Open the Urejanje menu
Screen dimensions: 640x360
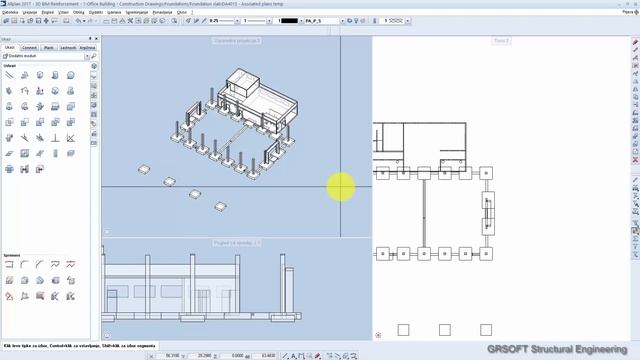click(x=29, y=12)
